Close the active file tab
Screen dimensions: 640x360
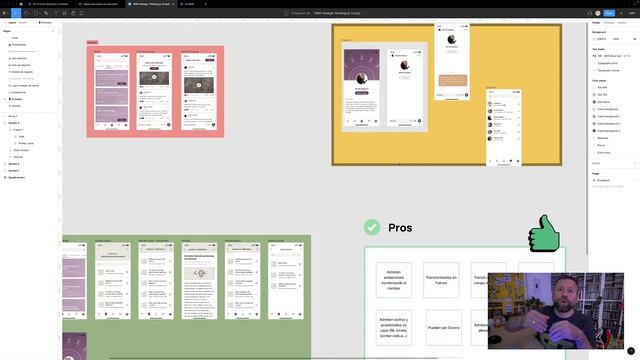pyautogui.click(x=173, y=4)
